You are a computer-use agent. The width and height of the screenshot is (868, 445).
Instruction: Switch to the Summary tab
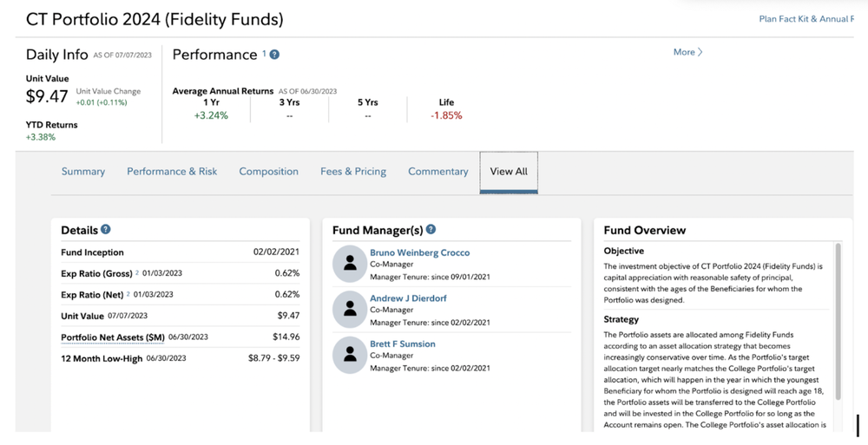click(x=83, y=172)
